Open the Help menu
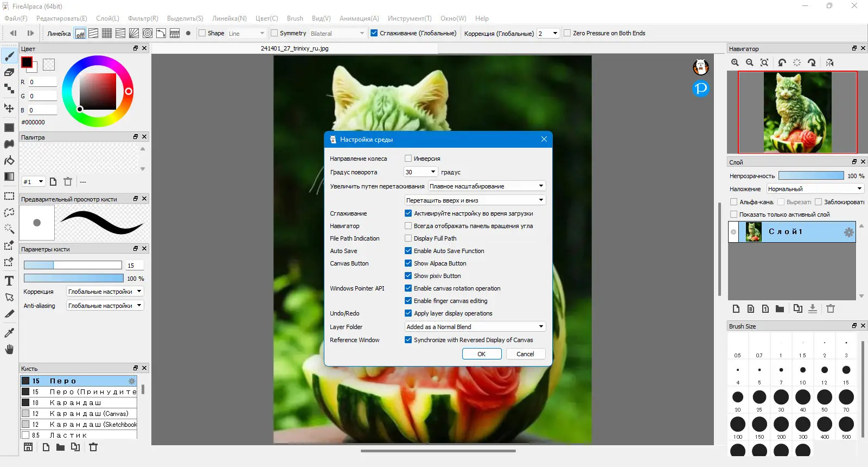868x467 pixels. pos(482,18)
